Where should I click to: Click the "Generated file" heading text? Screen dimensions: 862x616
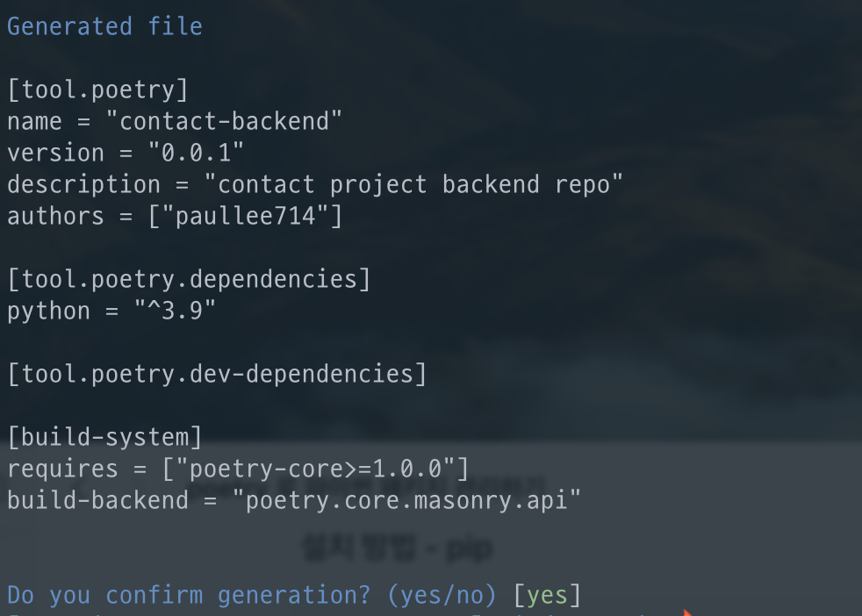(104, 26)
